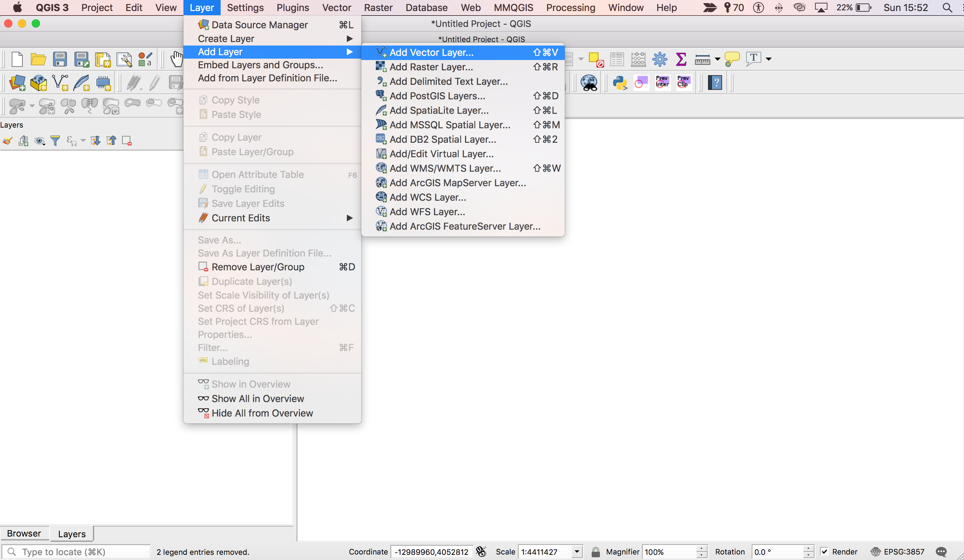Switch to the Browser tab
The height and width of the screenshot is (560, 964).
(x=24, y=533)
